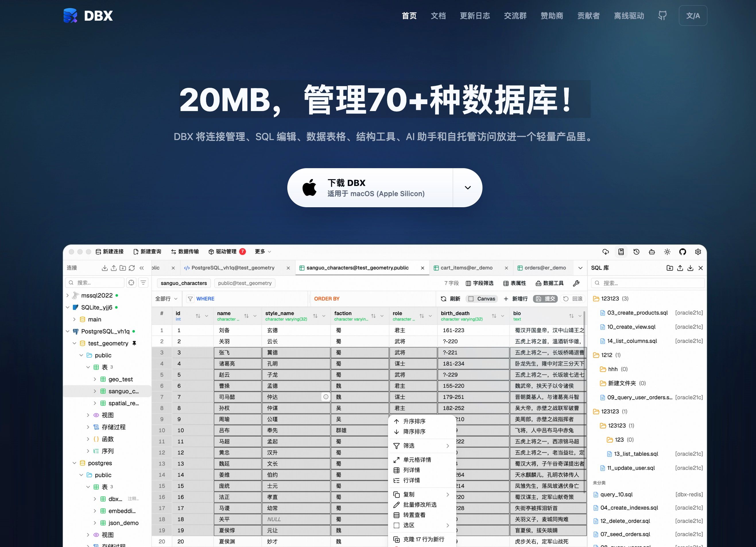
Task: Click the 提交 commit button
Action: [x=546, y=299]
